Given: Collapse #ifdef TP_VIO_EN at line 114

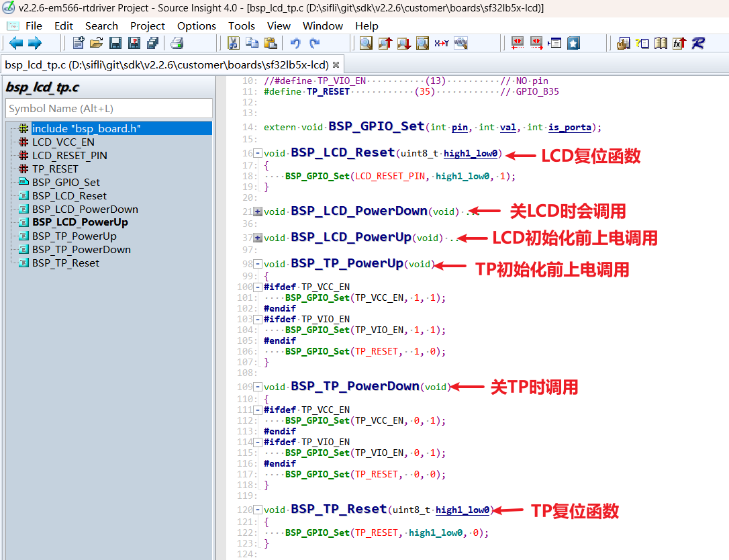Looking at the screenshot, I should (258, 442).
